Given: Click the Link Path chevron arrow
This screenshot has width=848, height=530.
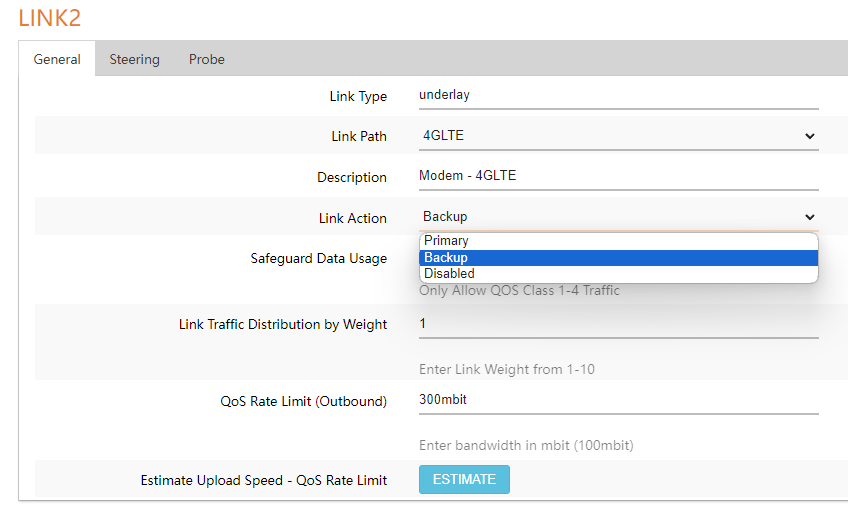Looking at the screenshot, I should pos(809,136).
